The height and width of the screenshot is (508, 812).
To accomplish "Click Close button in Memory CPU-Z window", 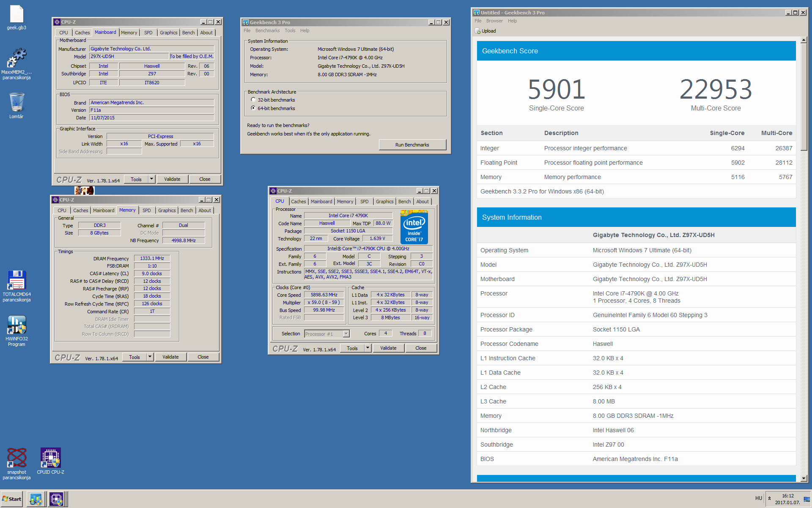I will point(203,357).
